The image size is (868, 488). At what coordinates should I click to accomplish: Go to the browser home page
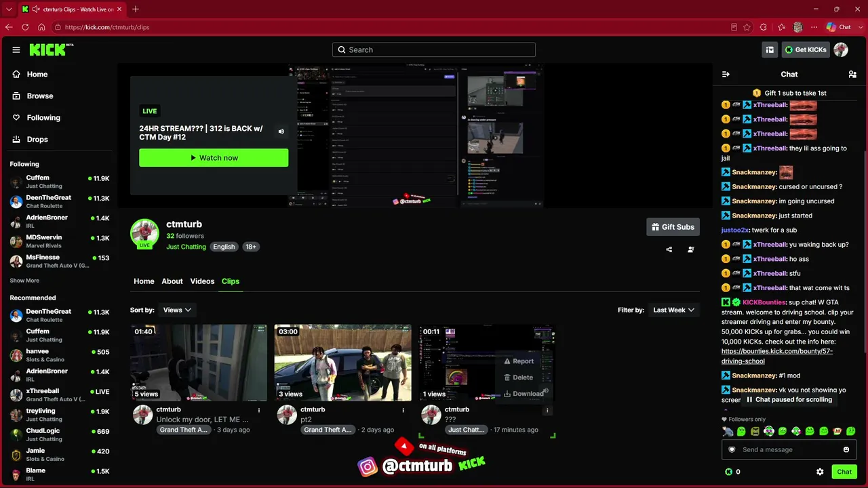click(41, 27)
